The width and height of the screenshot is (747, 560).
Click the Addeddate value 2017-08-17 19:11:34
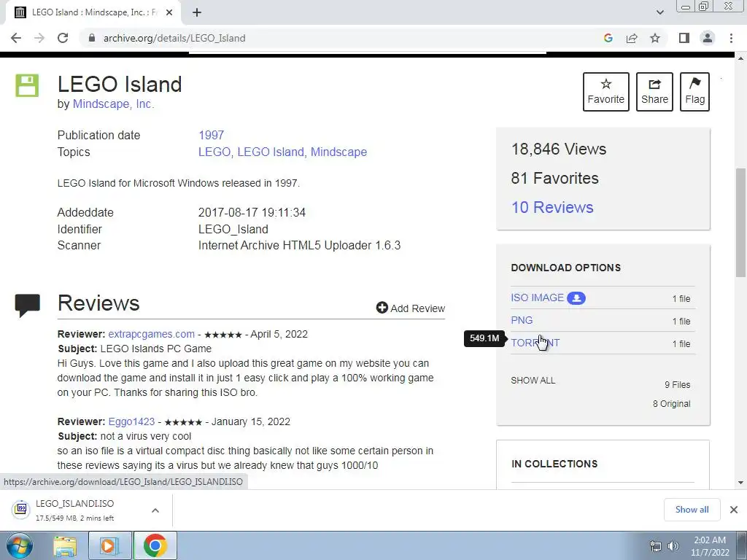click(x=252, y=212)
